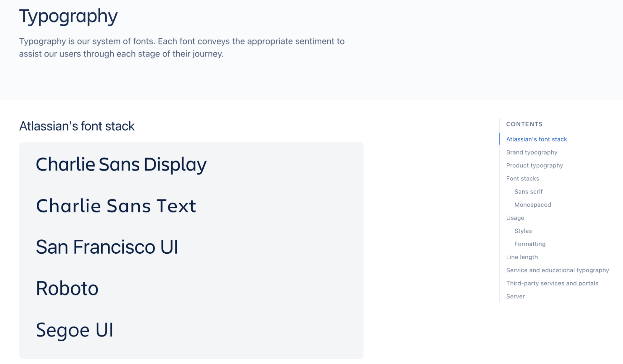Open Atlassian's font stack contents link
Screen dimensions: 623x364
pyautogui.click(x=536, y=139)
